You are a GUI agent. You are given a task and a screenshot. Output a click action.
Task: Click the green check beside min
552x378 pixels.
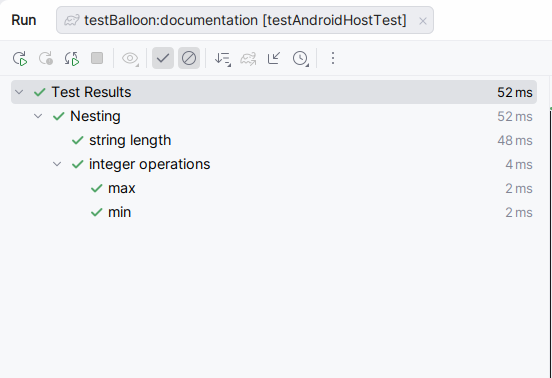pyautogui.click(x=96, y=212)
